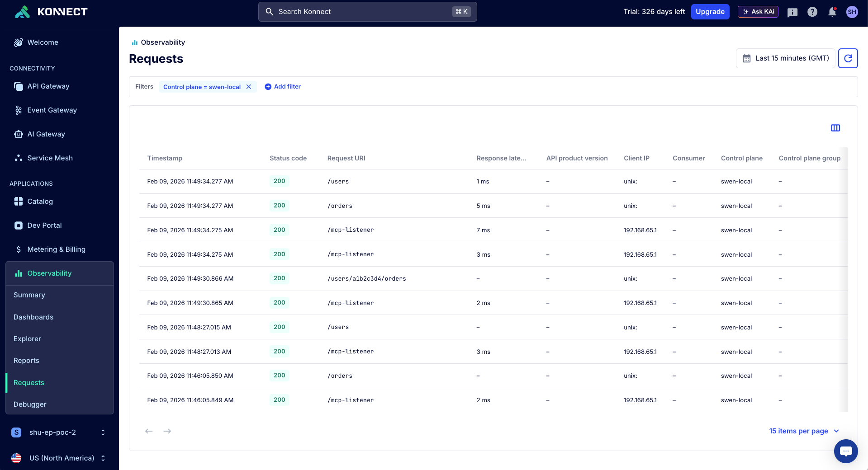Click the Upgrade button
The height and width of the screenshot is (470, 868).
coord(710,12)
